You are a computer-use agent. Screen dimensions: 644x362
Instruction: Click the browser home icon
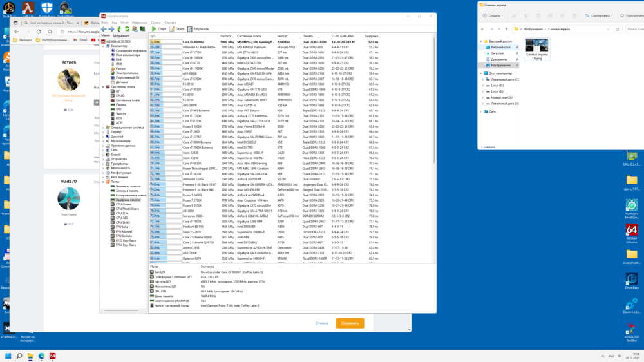tap(50, 32)
